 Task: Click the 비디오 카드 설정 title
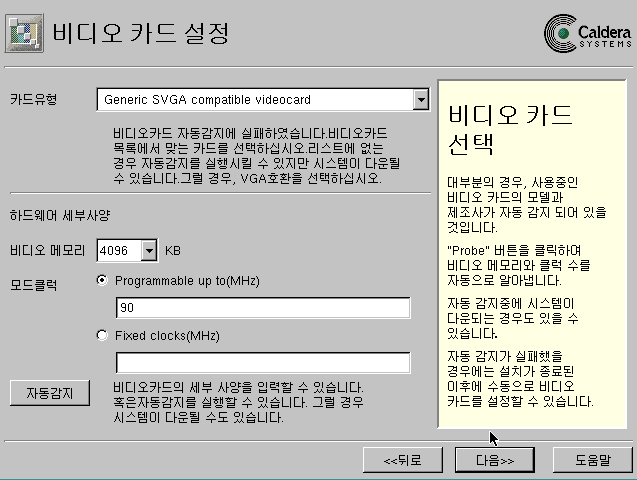coord(141,33)
